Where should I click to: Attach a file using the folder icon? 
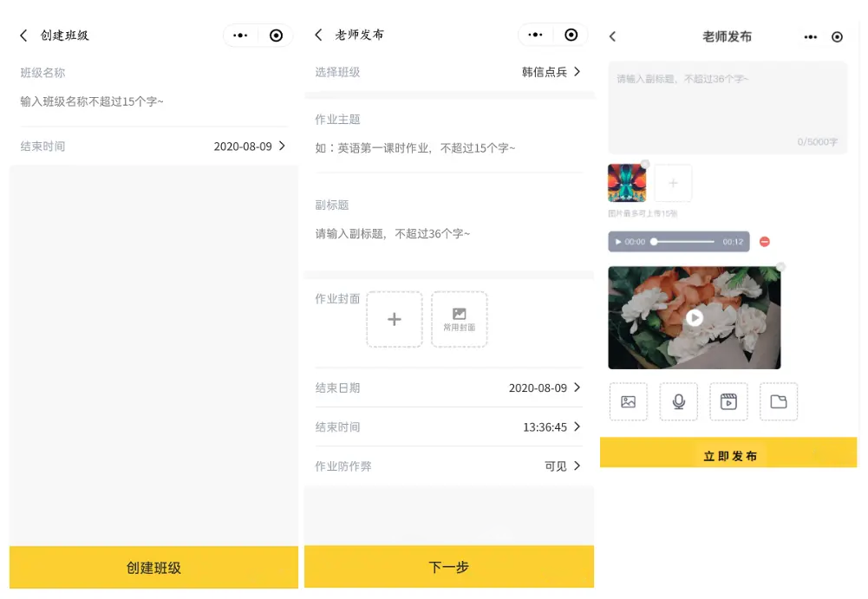click(779, 401)
